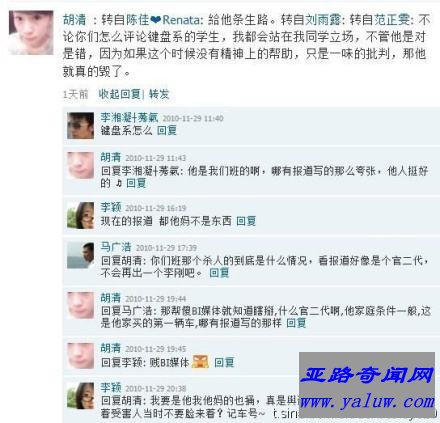Open 马广浩's avatar thumbnail
Image resolution: width=440 pixels, height=423 pixels.
[x=80, y=255]
